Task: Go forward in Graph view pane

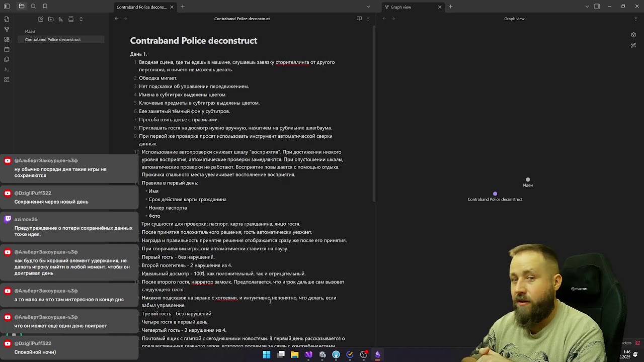Action: 393,19
